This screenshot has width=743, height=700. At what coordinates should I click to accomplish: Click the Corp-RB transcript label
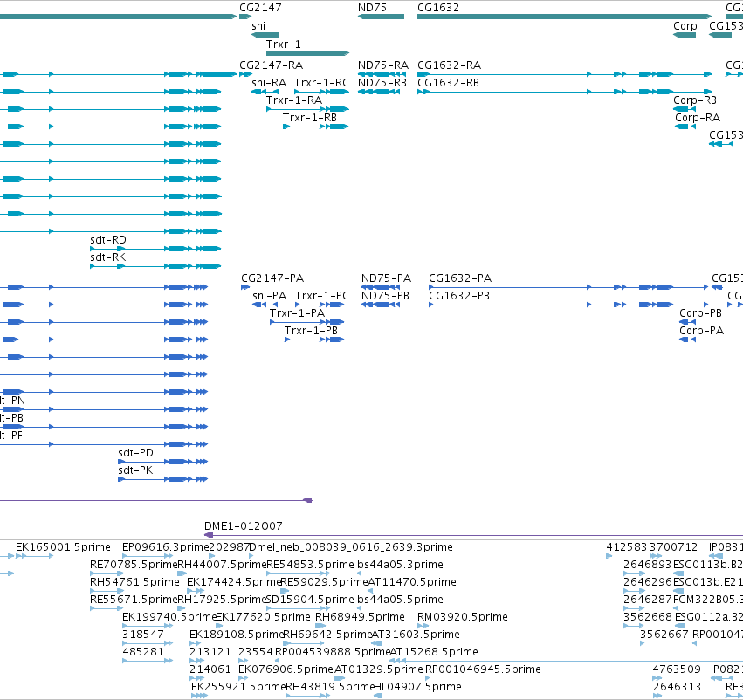(x=695, y=100)
